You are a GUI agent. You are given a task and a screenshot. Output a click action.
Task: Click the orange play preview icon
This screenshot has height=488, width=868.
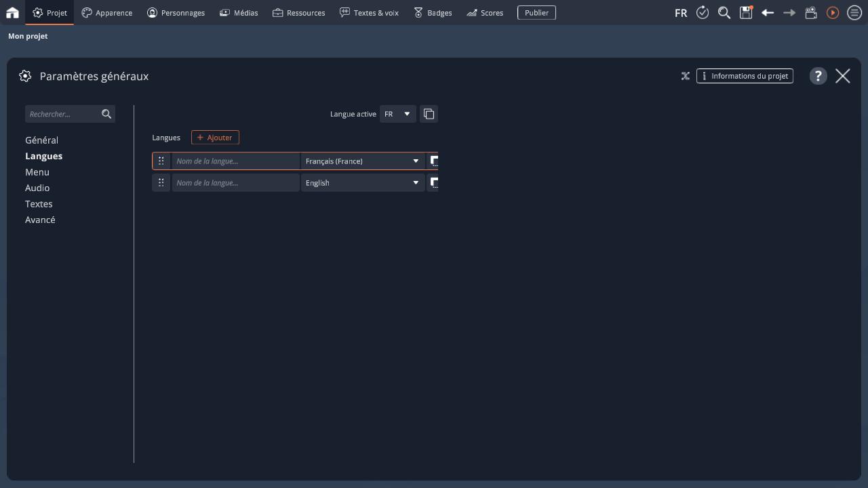[833, 12]
